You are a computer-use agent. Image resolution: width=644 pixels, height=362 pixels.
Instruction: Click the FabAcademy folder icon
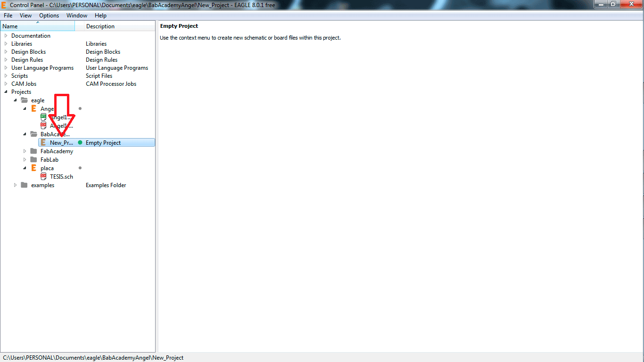(x=33, y=151)
